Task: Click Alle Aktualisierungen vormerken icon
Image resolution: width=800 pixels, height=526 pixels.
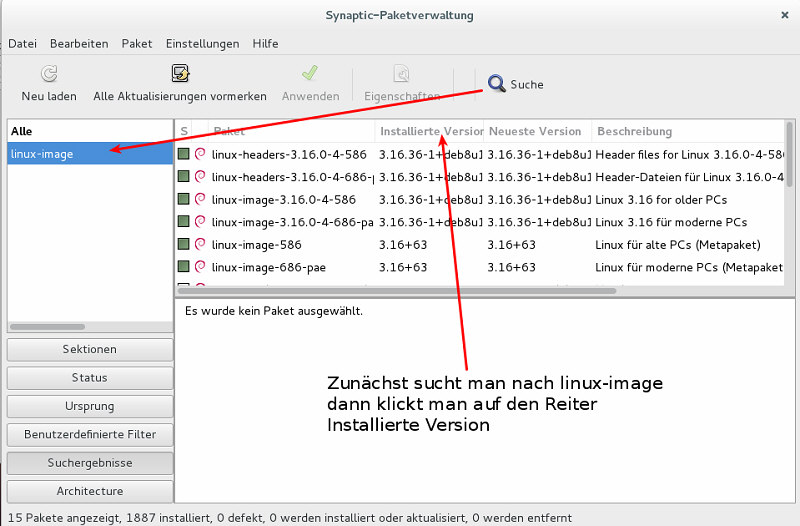Action: tap(180, 74)
